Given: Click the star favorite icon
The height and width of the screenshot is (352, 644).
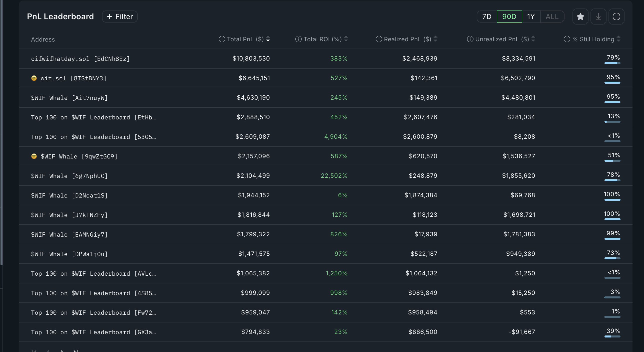Looking at the screenshot, I should point(580,17).
